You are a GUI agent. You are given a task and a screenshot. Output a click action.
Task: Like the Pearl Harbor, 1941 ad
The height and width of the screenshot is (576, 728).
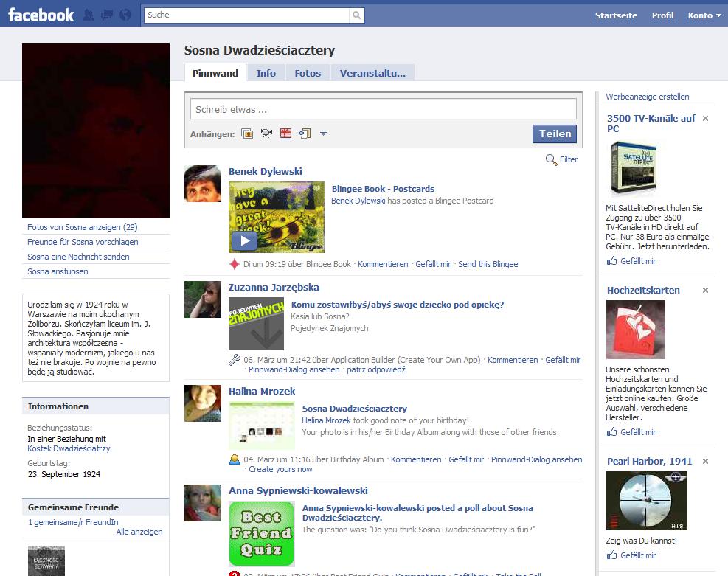pyautogui.click(x=637, y=555)
